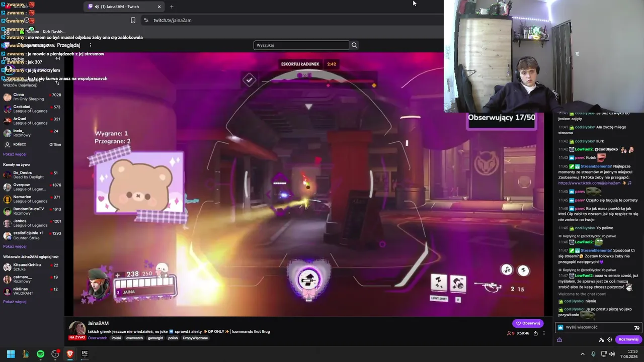Open chat settings gear

pos(610,339)
